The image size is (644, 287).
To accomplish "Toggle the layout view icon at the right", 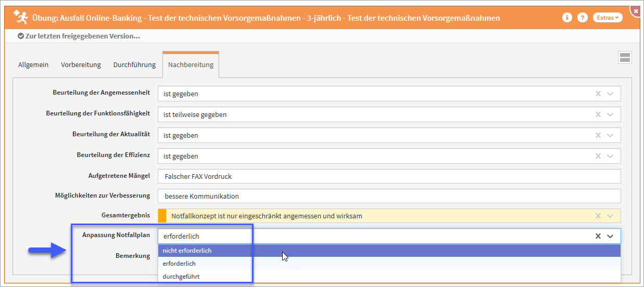I will click(x=625, y=58).
